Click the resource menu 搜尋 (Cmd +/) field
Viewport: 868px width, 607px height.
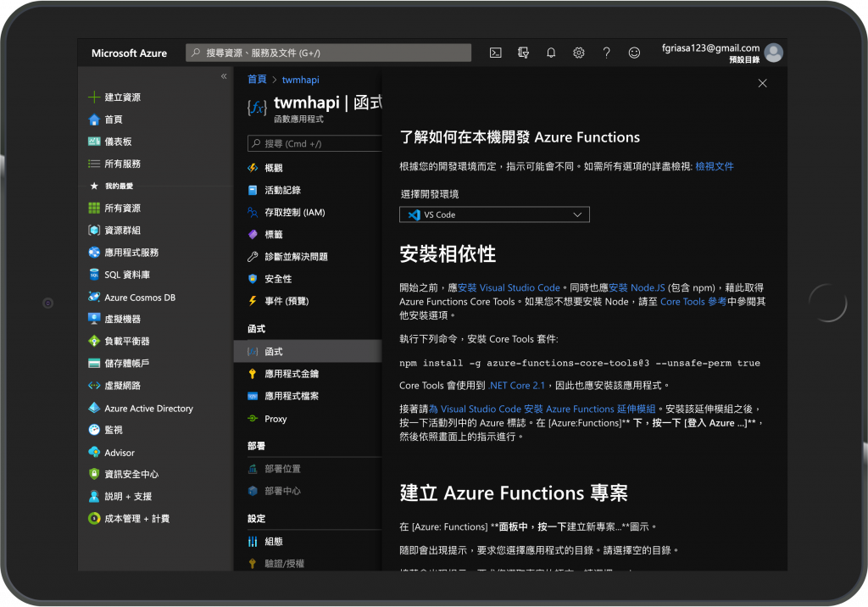pos(314,143)
